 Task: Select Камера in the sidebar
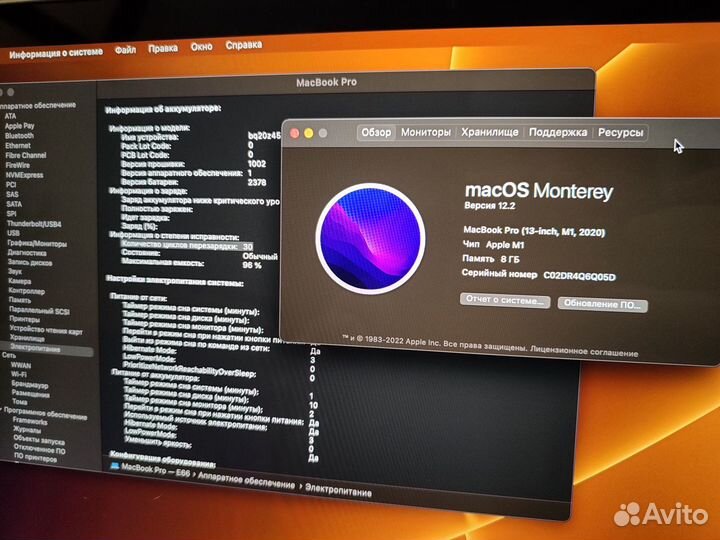pos(20,281)
